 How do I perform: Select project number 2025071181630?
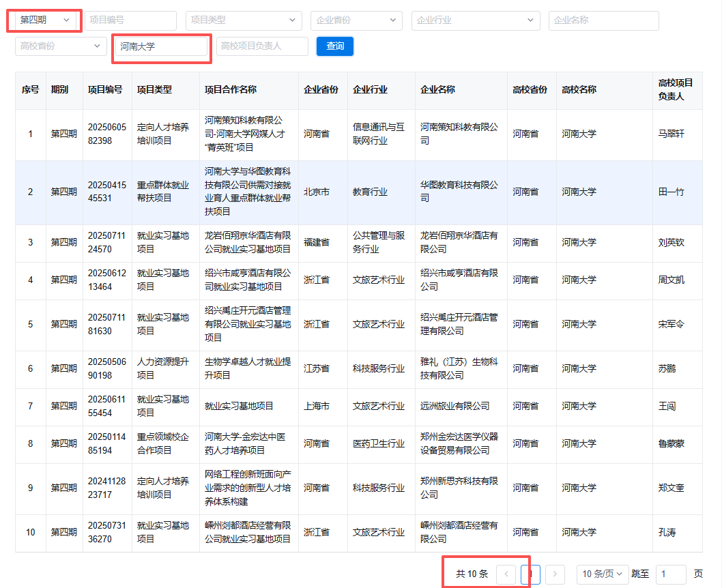point(107,324)
